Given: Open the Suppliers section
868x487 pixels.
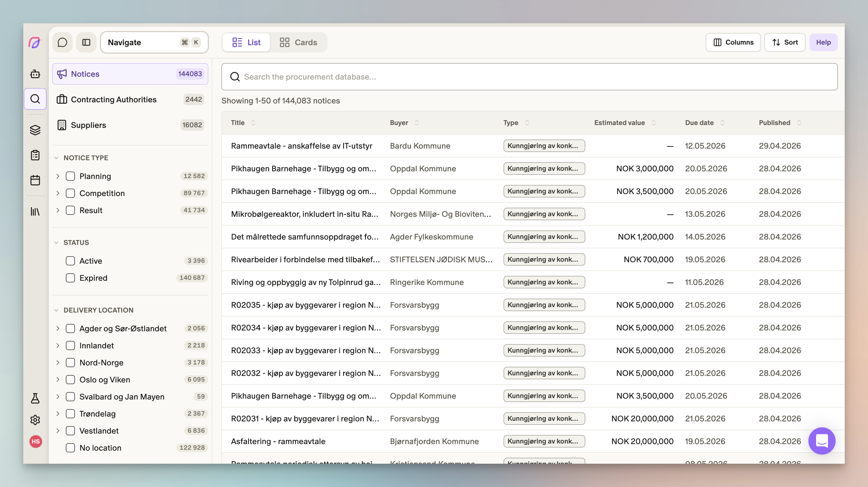Looking at the screenshot, I should tap(130, 125).
